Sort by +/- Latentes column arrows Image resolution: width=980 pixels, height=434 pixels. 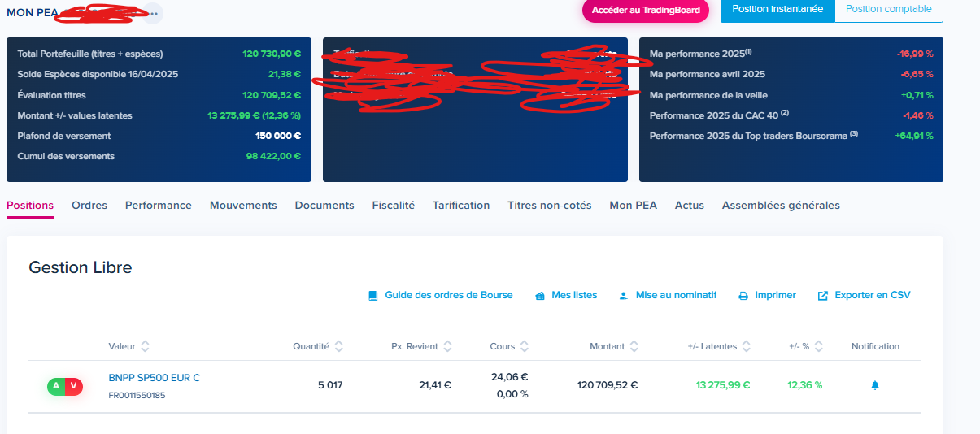[x=747, y=346]
